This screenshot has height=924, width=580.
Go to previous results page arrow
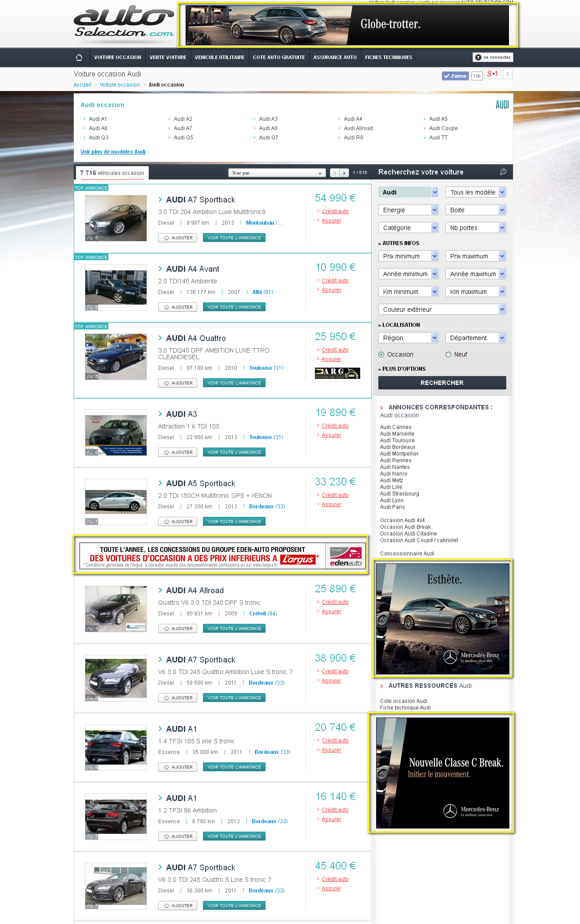click(335, 173)
